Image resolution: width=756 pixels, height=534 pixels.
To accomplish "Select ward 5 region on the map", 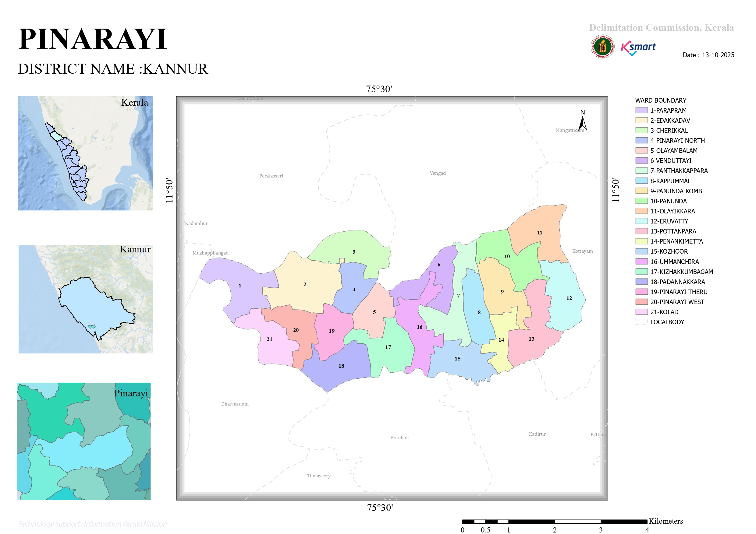I will (374, 312).
